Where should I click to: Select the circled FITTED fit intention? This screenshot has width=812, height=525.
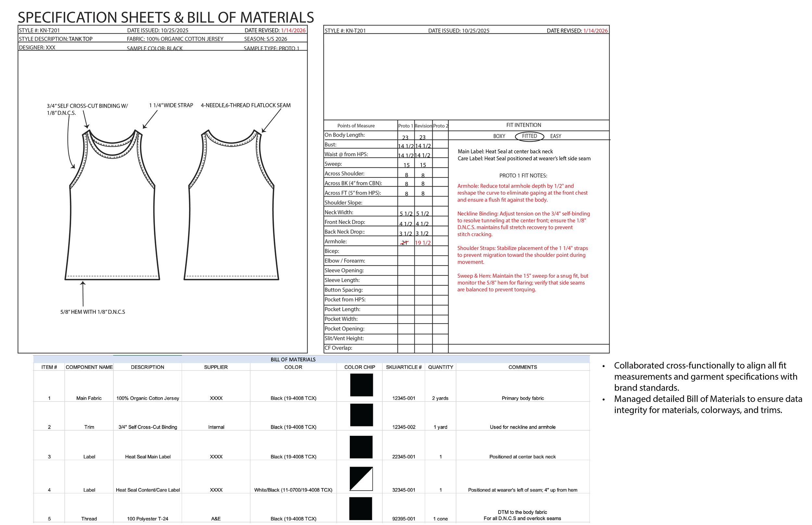tap(529, 136)
